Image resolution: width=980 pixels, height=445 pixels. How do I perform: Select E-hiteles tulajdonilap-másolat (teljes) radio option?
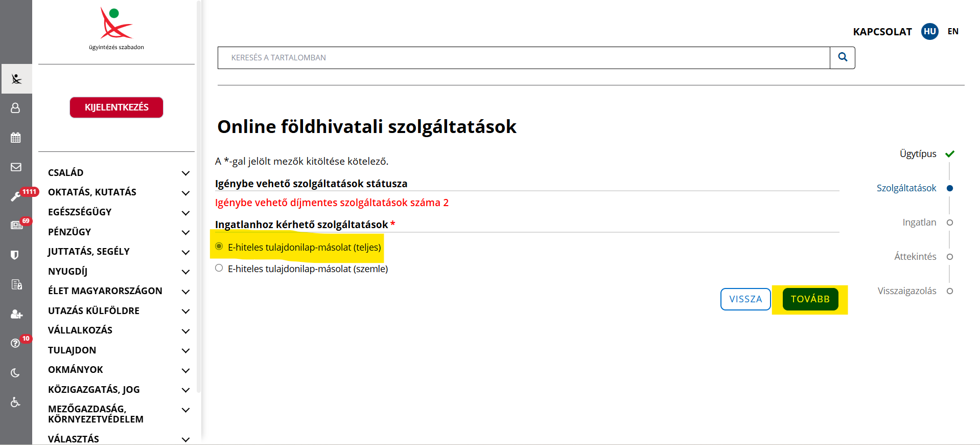tap(219, 247)
